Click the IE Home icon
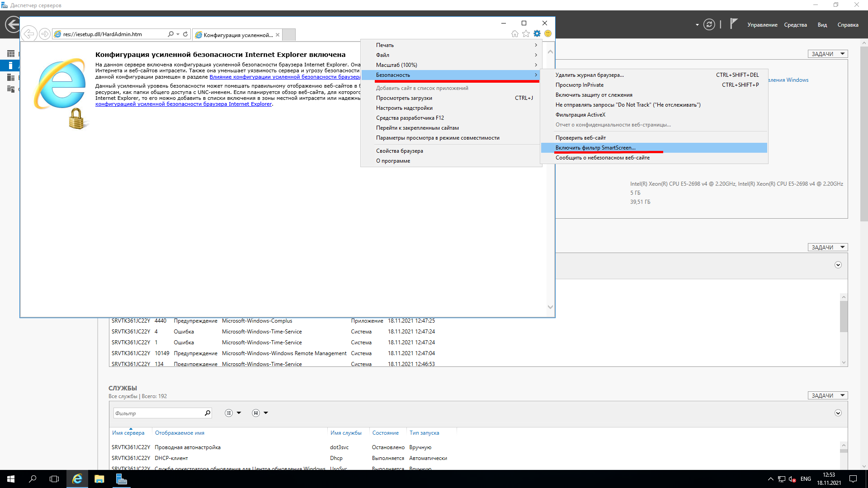 [x=514, y=34]
